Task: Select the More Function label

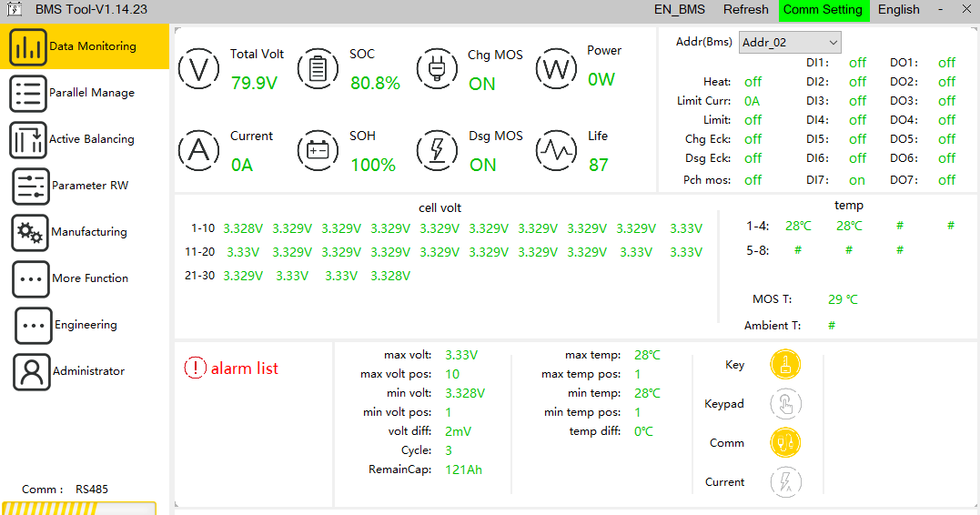Action: 90,278
